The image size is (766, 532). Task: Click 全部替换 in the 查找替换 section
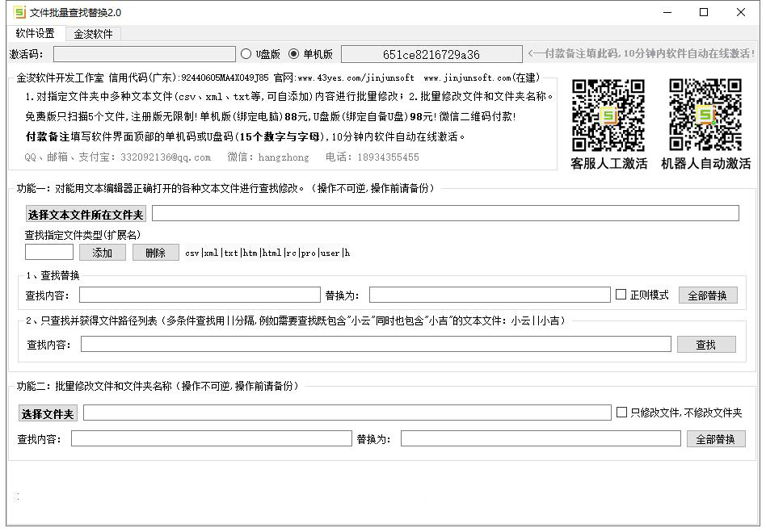707,295
